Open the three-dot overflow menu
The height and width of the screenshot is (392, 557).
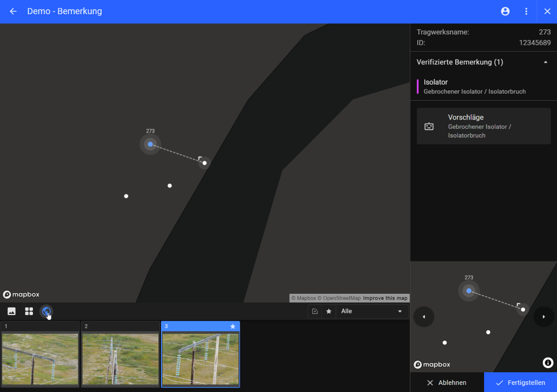tap(526, 11)
